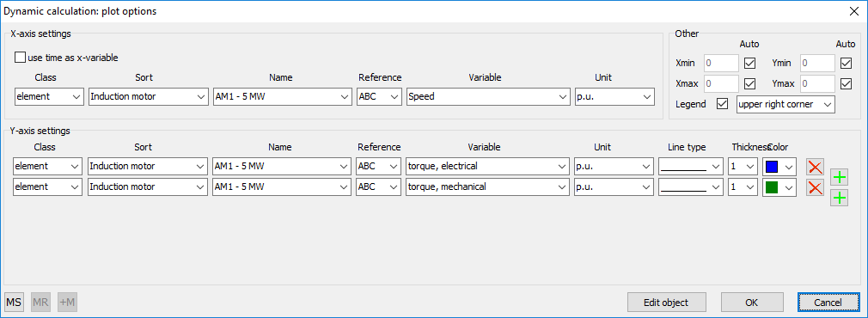Toggle Auto checkbox for Xmax
Viewport: 868px width, 318px height.
click(x=750, y=83)
